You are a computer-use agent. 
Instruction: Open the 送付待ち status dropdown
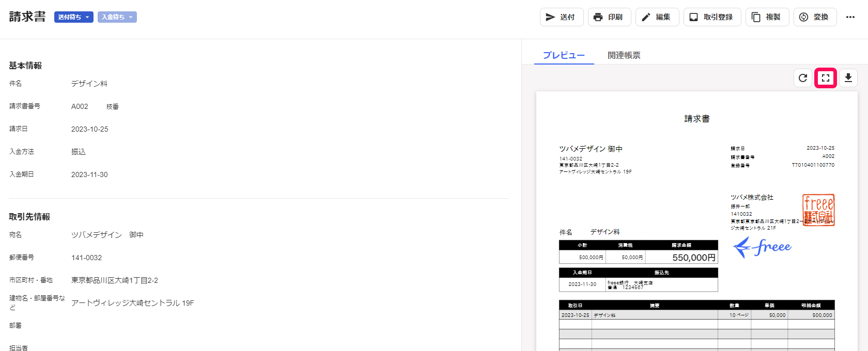point(73,17)
